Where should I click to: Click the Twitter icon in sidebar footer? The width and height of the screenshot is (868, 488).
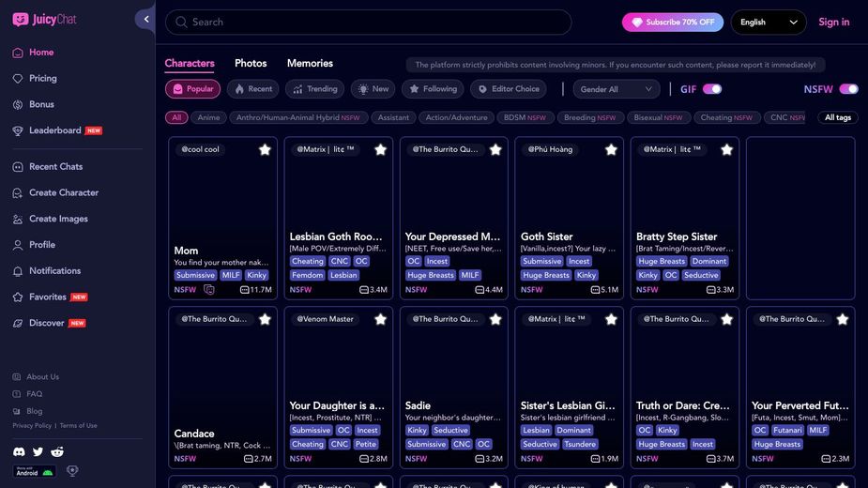[38, 452]
